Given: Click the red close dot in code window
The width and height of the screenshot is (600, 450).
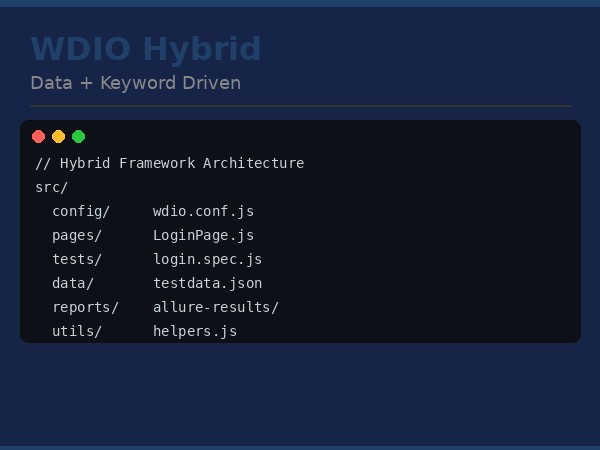Looking at the screenshot, I should point(39,137).
